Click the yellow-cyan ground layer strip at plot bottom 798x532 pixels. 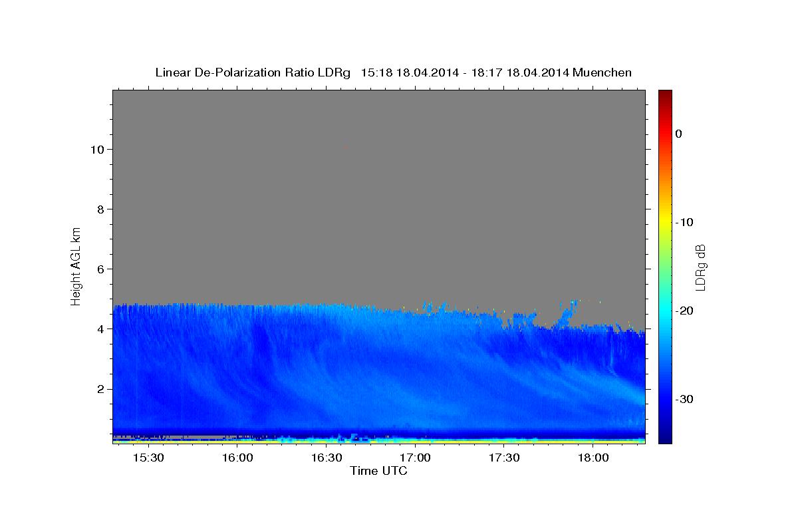(x=378, y=440)
